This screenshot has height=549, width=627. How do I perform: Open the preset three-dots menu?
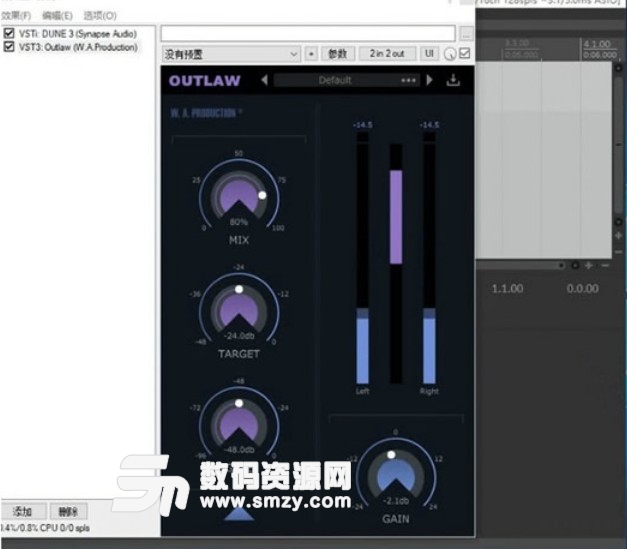coord(408,80)
